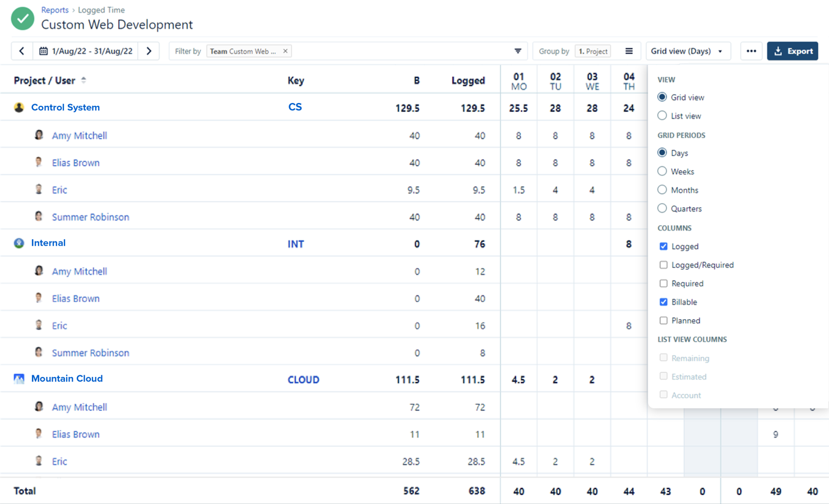The height and width of the screenshot is (504, 829).
Task: Open the Group by Project selector
Action: (x=592, y=51)
